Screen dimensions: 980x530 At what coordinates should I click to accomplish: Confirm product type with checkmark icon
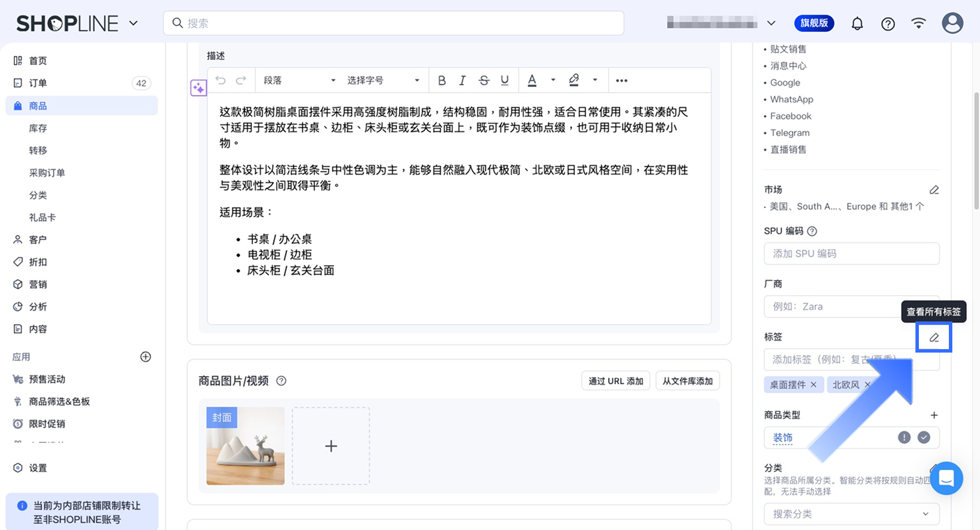click(924, 437)
